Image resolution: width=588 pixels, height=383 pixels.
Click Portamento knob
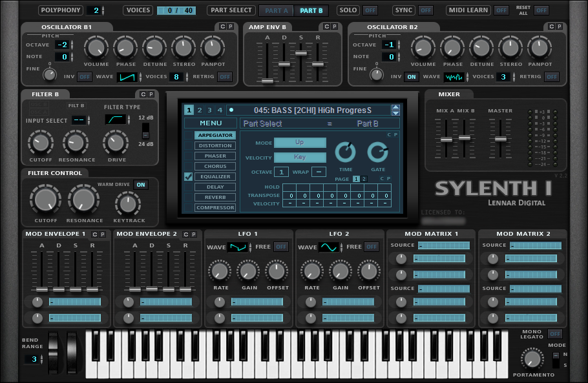click(x=532, y=359)
